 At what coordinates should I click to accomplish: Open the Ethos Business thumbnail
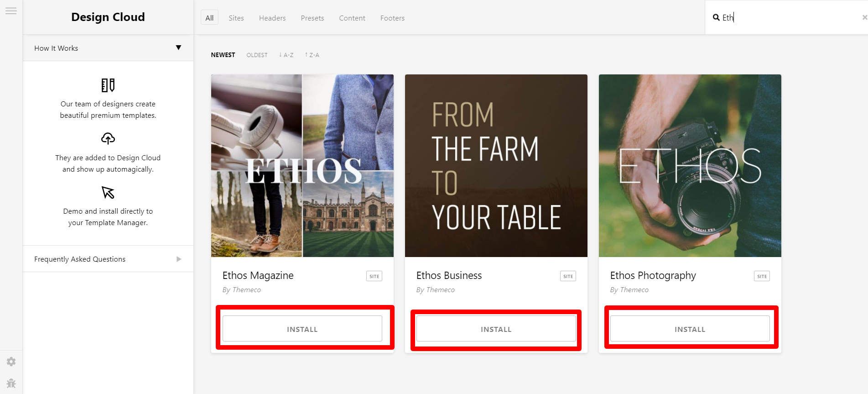click(x=496, y=166)
